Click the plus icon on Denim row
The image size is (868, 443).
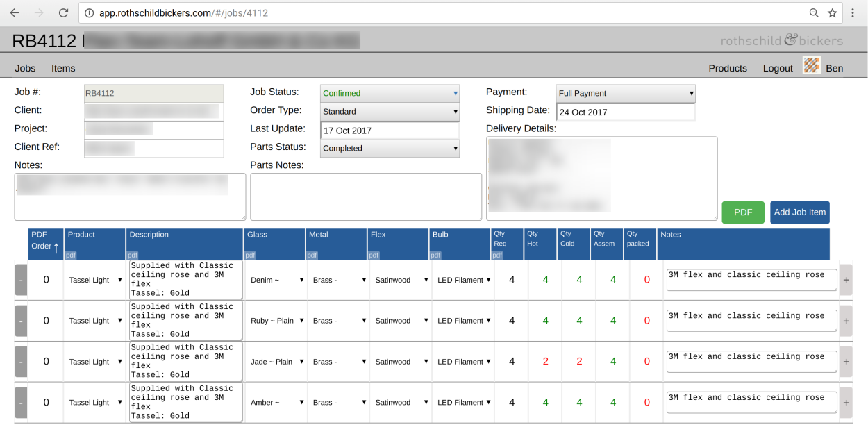[846, 280]
